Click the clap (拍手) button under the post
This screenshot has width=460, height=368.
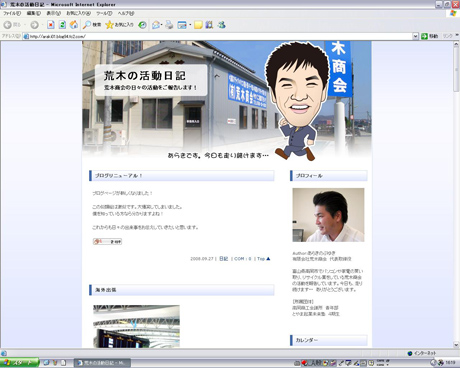tap(107, 241)
